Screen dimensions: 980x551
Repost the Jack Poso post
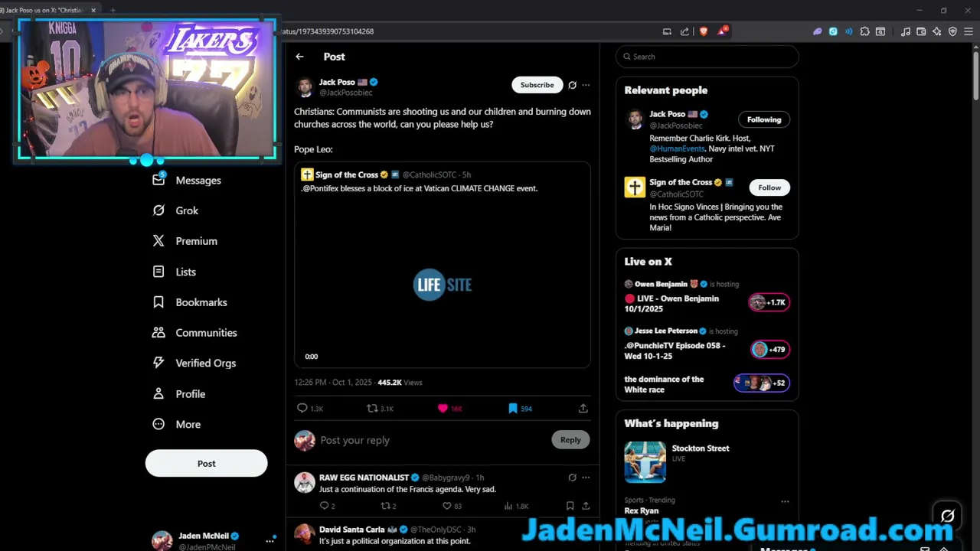(372, 409)
